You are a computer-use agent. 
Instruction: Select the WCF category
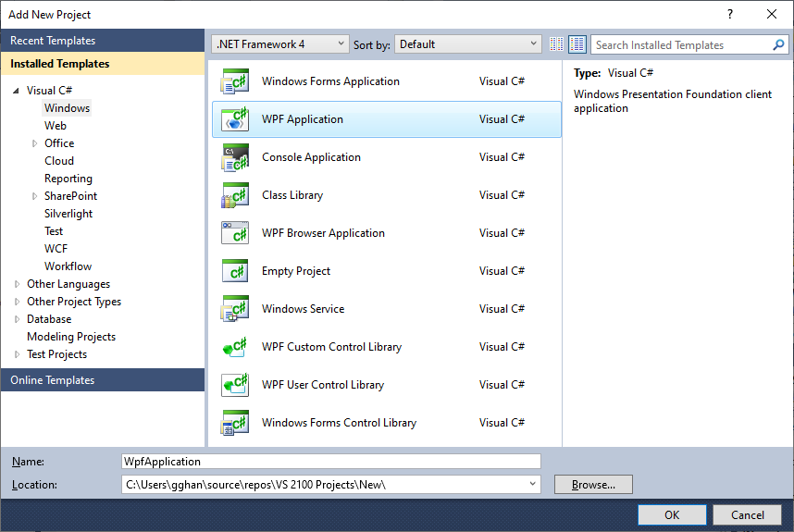[x=56, y=249]
